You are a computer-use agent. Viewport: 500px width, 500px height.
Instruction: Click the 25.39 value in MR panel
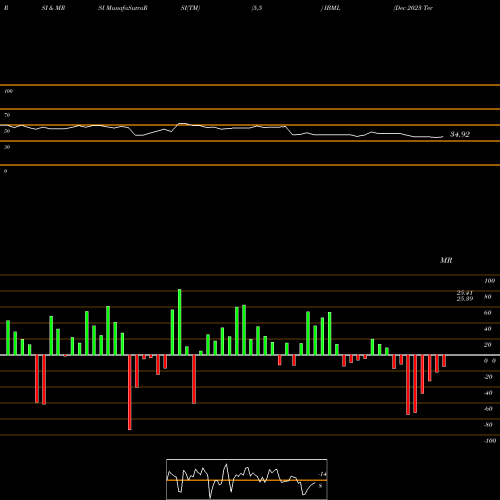coord(465,299)
